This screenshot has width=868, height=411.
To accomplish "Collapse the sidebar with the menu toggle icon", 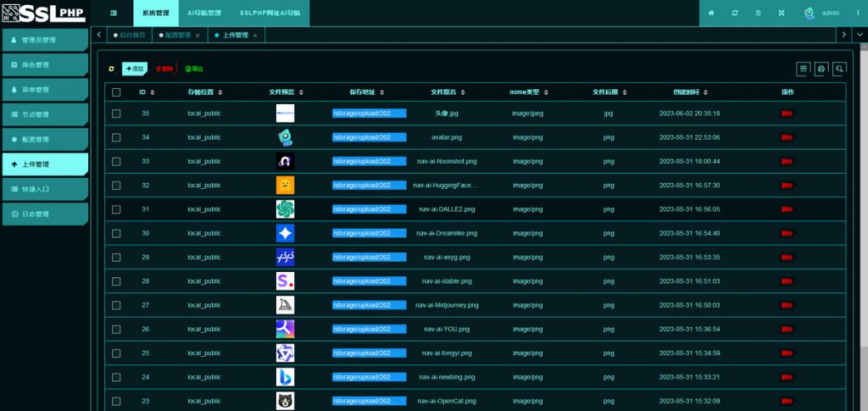I will (x=114, y=14).
